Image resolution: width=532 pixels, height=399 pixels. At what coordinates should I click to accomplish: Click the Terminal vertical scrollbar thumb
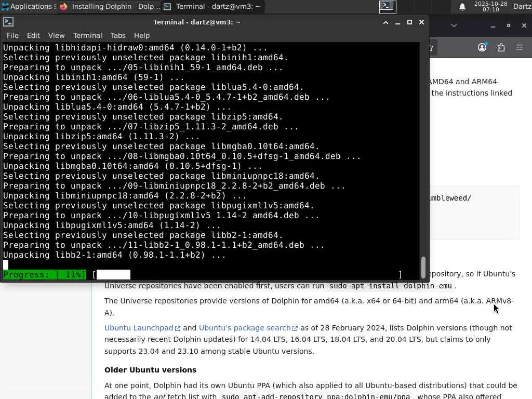click(423, 267)
